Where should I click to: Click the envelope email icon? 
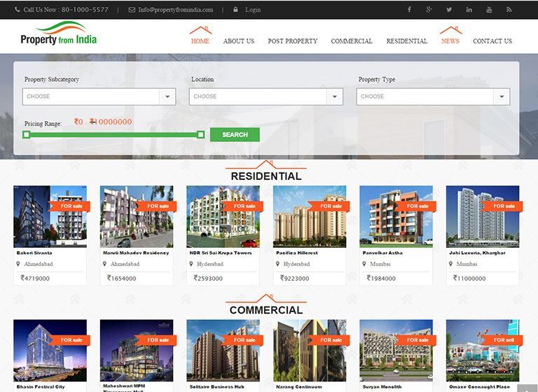coord(132,10)
